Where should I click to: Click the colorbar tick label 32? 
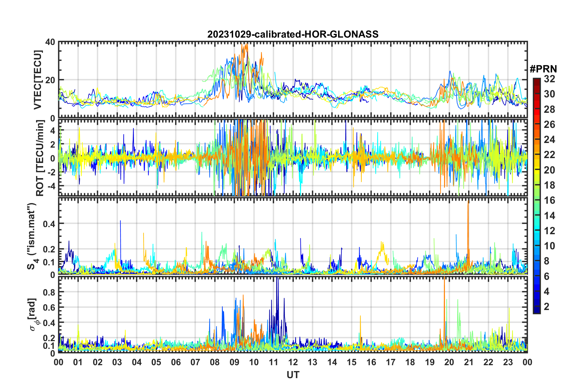(549, 79)
